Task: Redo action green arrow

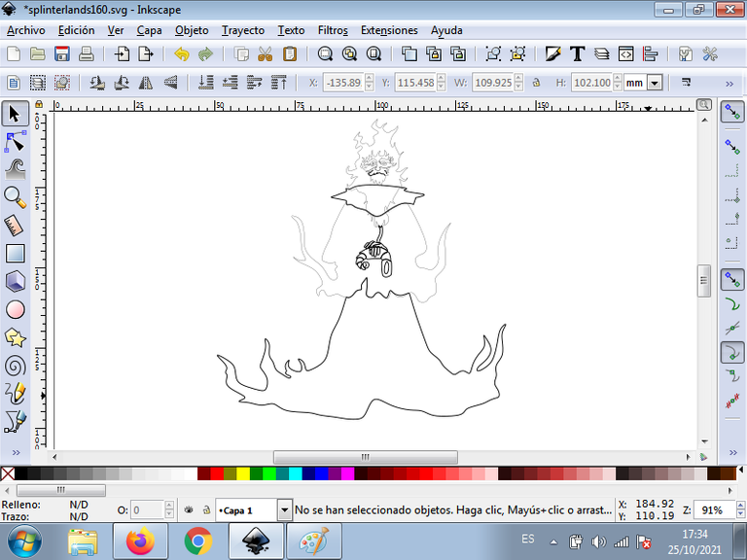Action: (x=205, y=53)
